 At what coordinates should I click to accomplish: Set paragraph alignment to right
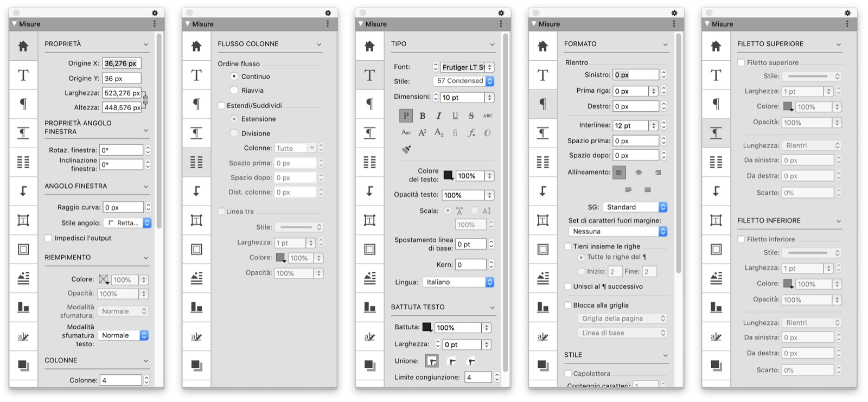658,173
